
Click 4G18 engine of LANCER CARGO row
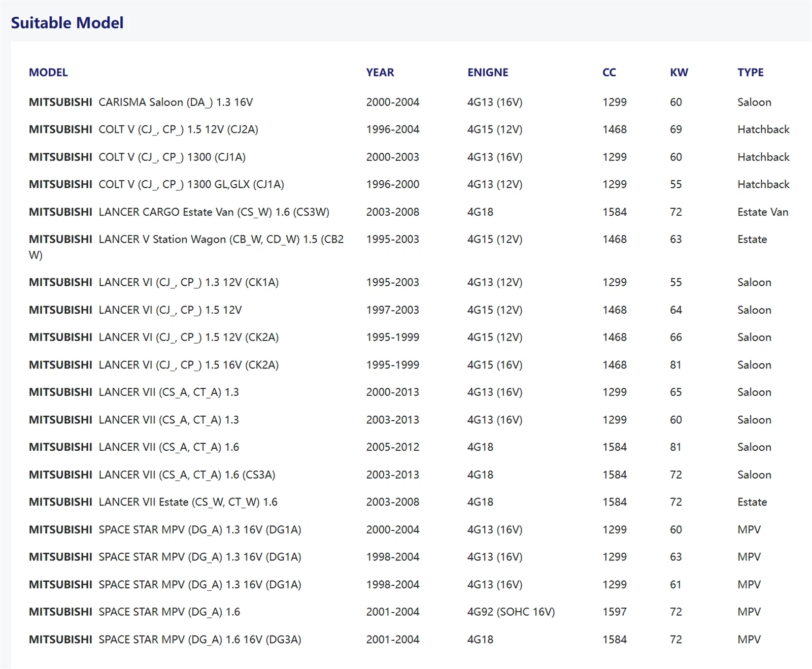pyautogui.click(x=480, y=212)
